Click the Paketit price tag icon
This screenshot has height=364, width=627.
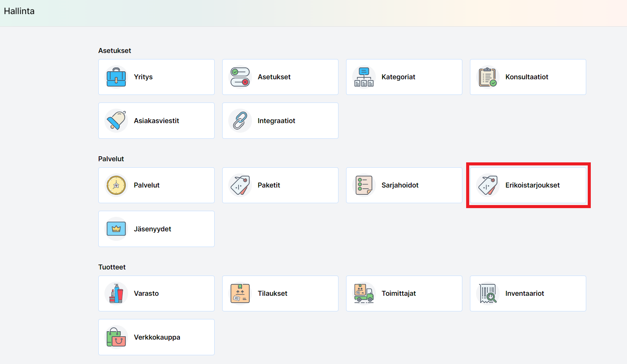tap(240, 185)
